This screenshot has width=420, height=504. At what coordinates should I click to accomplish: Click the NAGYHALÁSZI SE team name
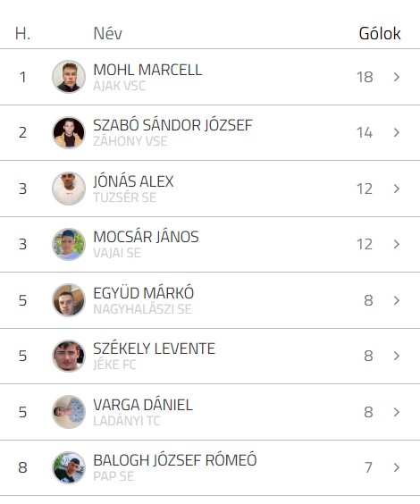(x=142, y=309)
